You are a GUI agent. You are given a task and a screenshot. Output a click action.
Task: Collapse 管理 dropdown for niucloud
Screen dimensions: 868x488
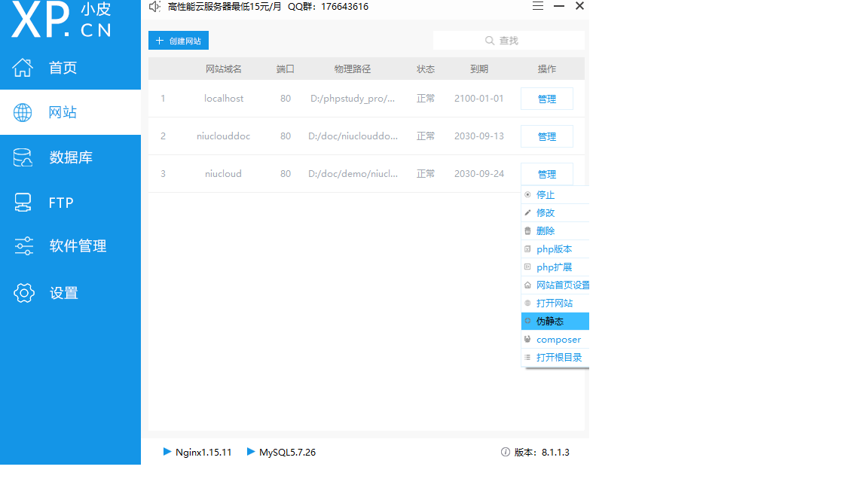(x=546, y=174)
